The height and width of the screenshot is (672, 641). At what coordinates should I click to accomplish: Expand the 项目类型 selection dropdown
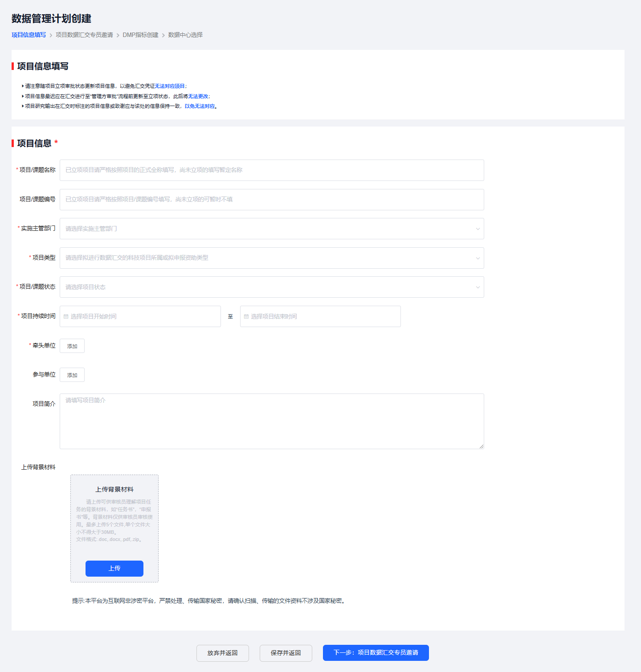[x=272, y=258]
